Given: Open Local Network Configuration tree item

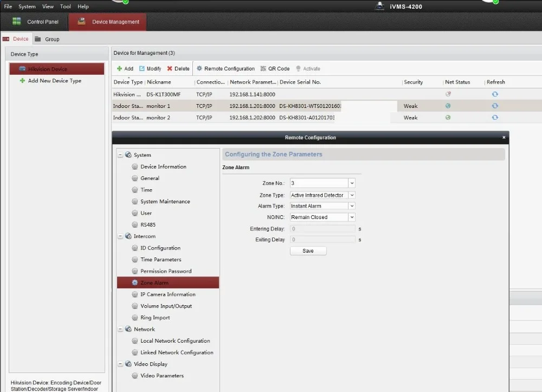Looking at the screenshot, I should click(x=175, y=341).
